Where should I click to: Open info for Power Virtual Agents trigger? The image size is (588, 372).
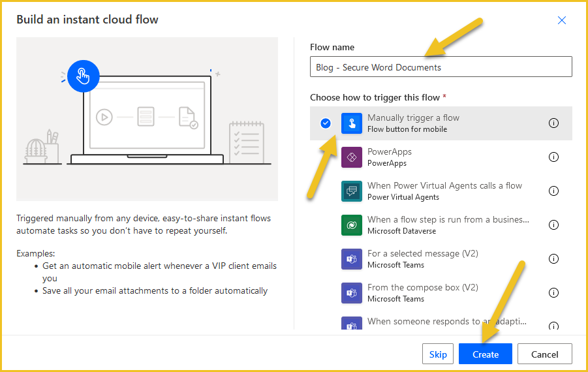coord(553,191)
